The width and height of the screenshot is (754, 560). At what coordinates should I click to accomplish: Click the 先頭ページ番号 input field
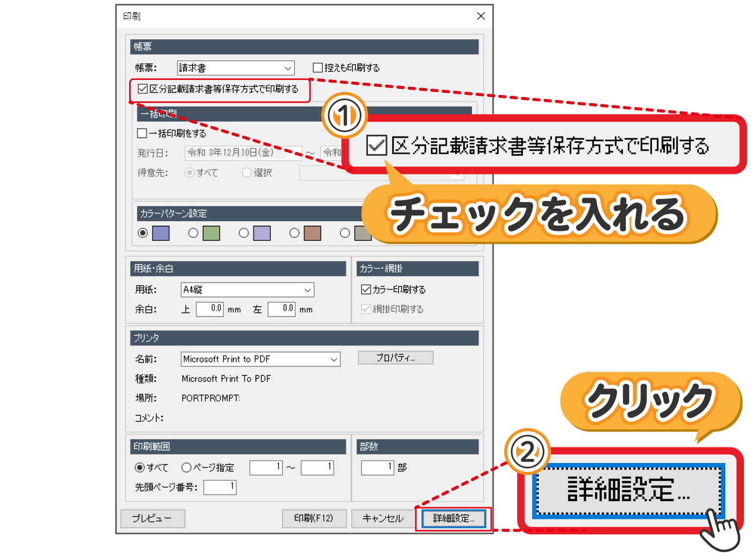coord(220,487)
